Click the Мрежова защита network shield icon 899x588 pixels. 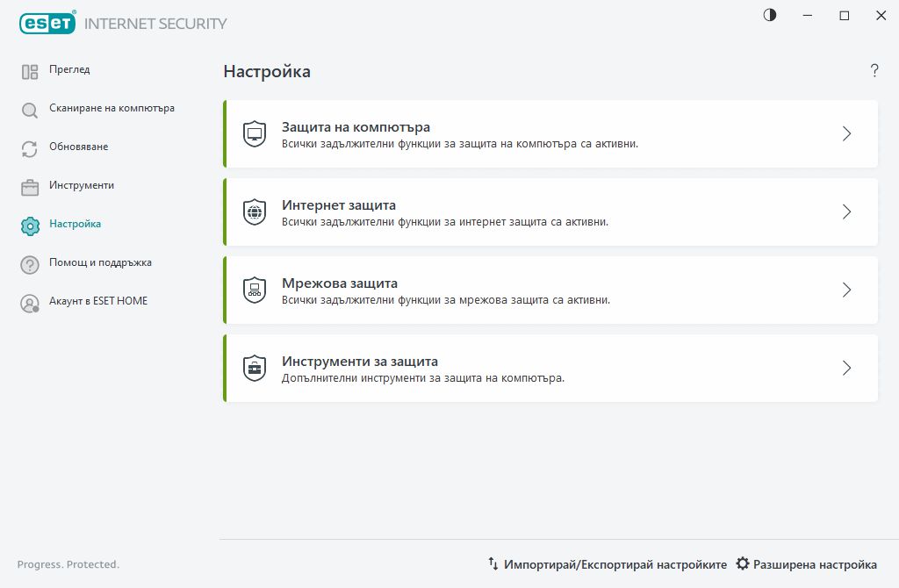point(255,290)
